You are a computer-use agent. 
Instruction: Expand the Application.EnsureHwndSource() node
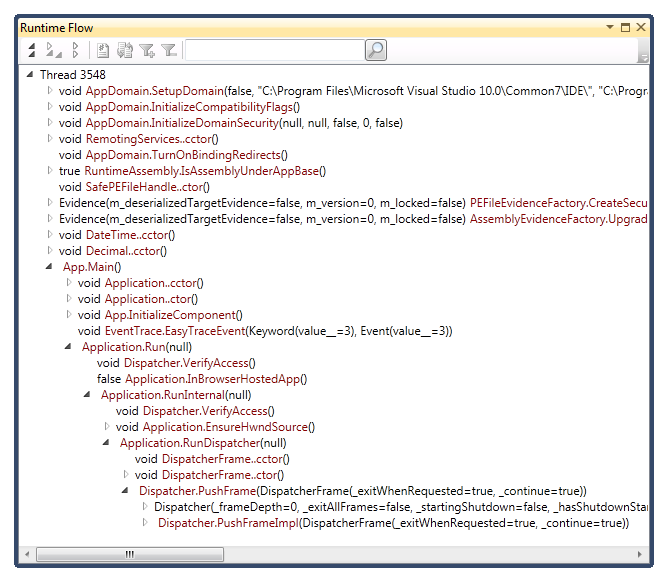[107, 427]
